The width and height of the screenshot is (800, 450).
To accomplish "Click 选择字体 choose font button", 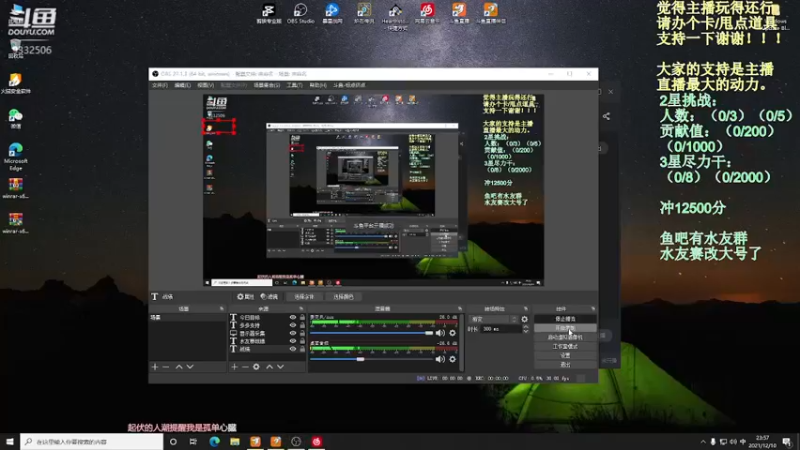I will click(x=304, y=296).
